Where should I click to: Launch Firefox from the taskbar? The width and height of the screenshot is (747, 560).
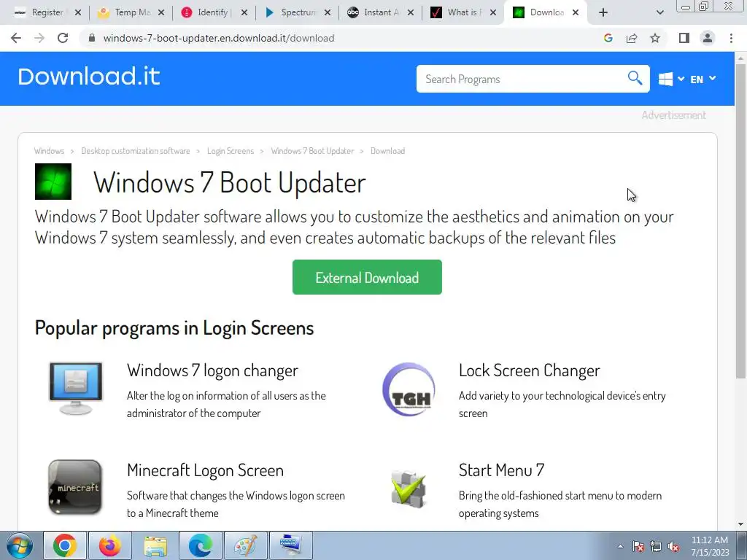pyautogui.click(x=110, y=545)
